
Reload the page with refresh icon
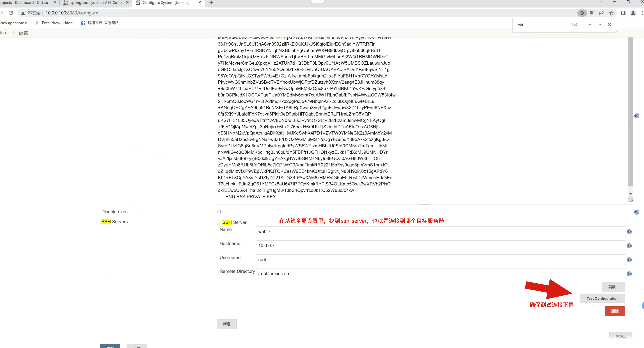coord(11,13)
